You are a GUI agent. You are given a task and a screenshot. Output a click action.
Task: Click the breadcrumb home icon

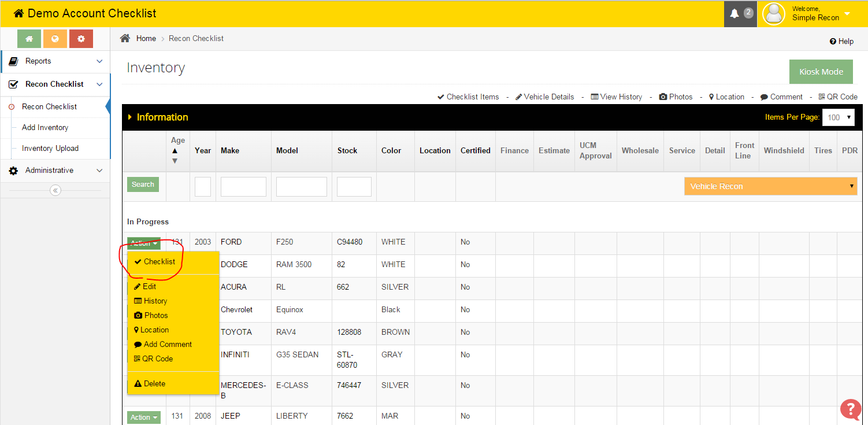pyautogui.click(x=125, y=38)
